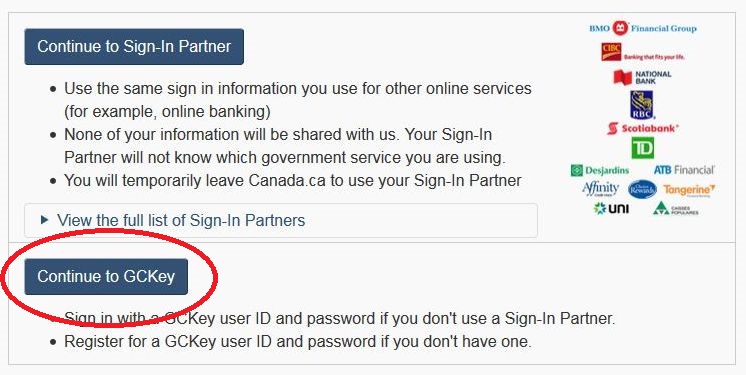Click the bullet text about temporarily leaving Canada.ca
Image resolution: width=746 pixels, height=375 pixels.
(x=293, y=181)
